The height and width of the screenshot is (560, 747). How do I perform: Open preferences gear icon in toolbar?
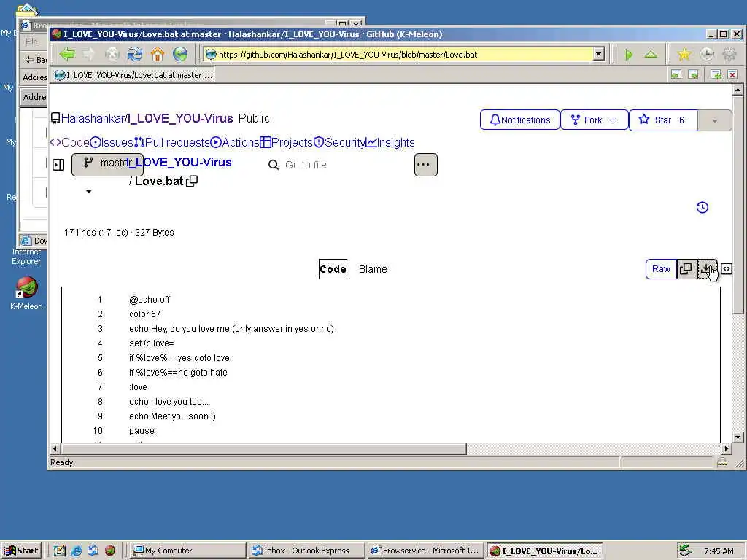coord(729,54)
